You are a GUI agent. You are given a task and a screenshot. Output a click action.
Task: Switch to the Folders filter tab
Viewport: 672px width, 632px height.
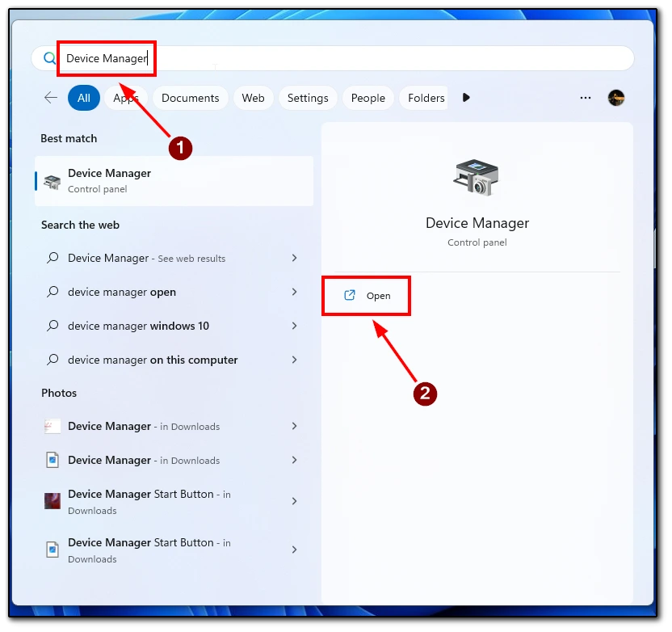(424, 98)
